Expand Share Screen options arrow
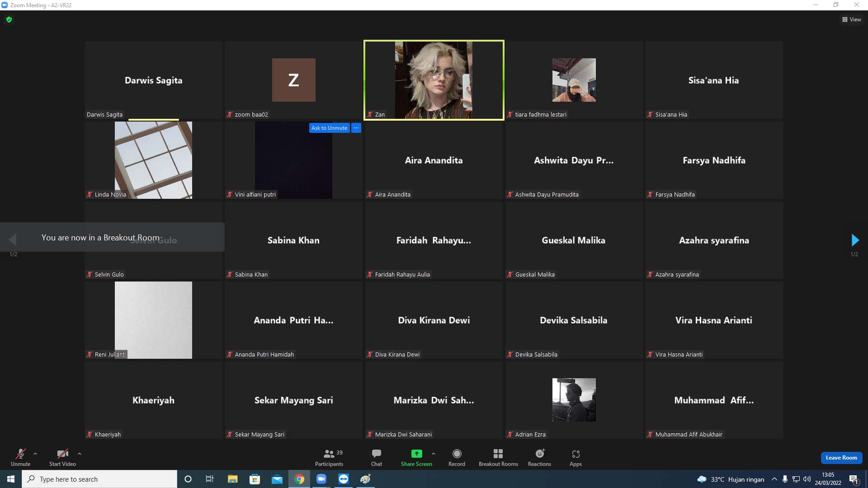868x488 pixels. tap(434, 454)
